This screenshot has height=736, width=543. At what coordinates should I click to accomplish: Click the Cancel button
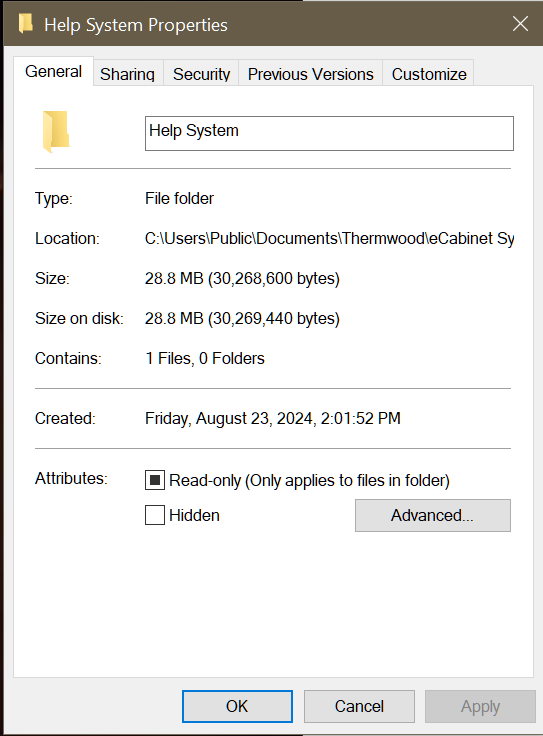(359, 706)
